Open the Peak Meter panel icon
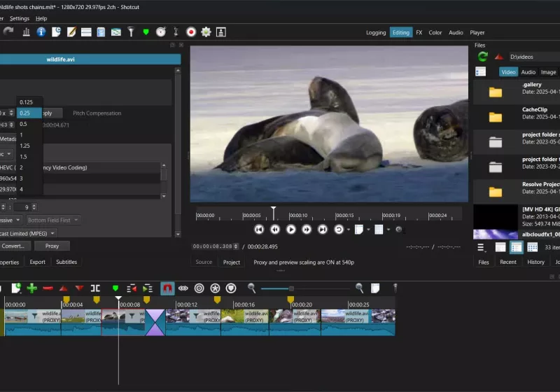This screenshot has height=392, width=560. [x=26, y=32]
